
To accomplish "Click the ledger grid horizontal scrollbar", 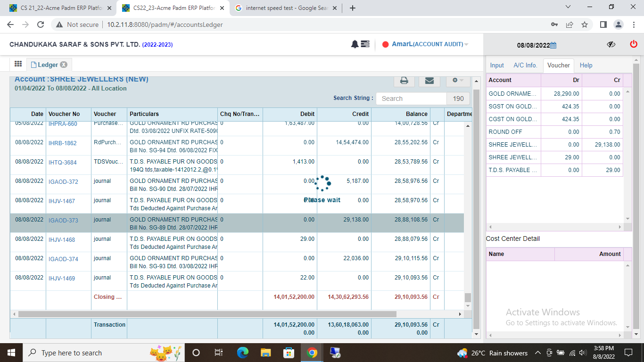I will click(x=207, y=314).
